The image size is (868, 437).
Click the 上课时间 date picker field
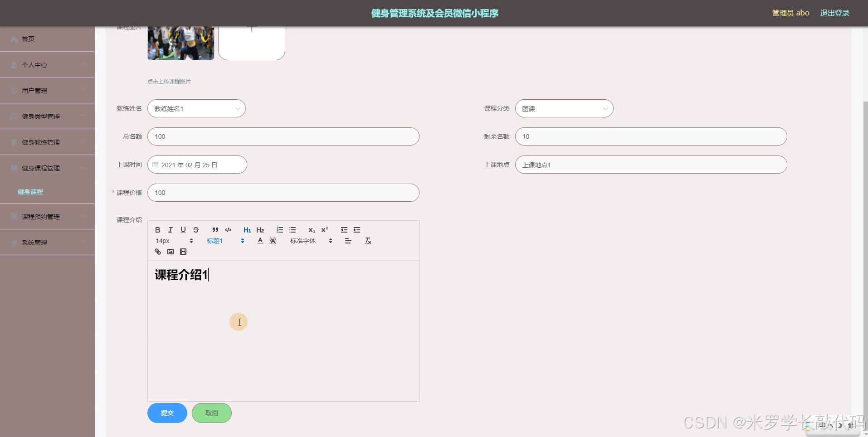coord(197,165)
